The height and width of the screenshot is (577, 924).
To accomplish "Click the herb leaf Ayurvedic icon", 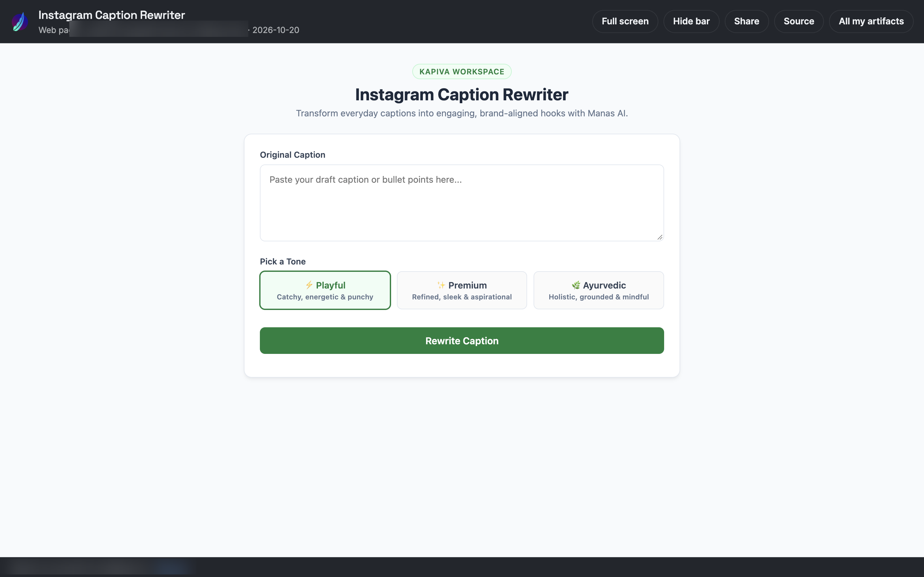I will [576, 285].
